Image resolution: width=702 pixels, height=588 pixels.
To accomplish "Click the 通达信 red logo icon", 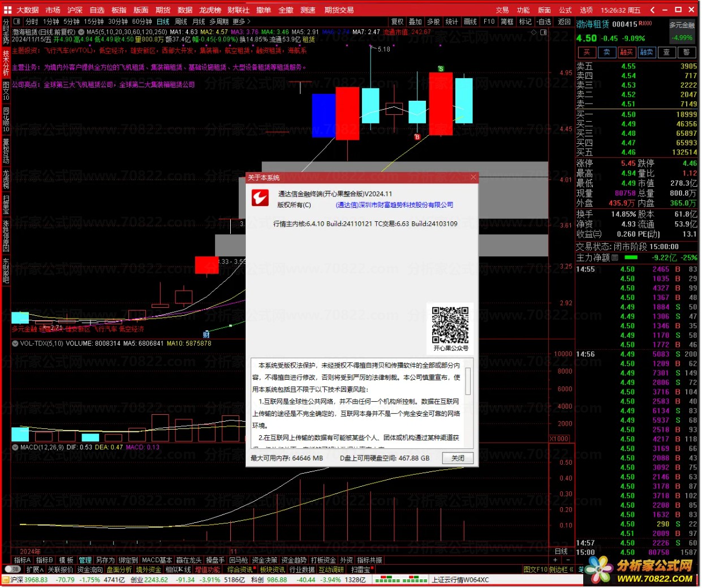I will 260,198.
